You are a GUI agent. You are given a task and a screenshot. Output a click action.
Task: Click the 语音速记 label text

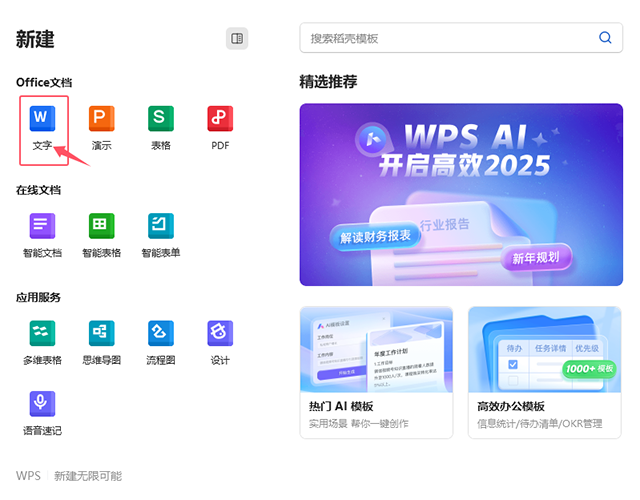click(42, 431)
